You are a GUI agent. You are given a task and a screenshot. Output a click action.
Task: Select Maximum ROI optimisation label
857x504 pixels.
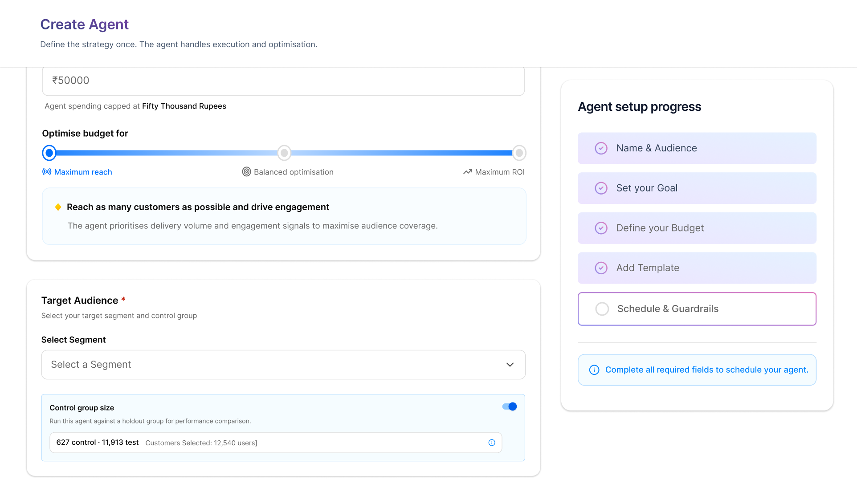click(x=500, y=172)
